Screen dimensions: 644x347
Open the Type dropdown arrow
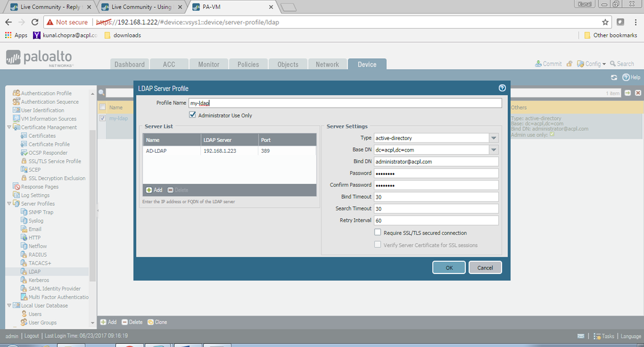494,138
